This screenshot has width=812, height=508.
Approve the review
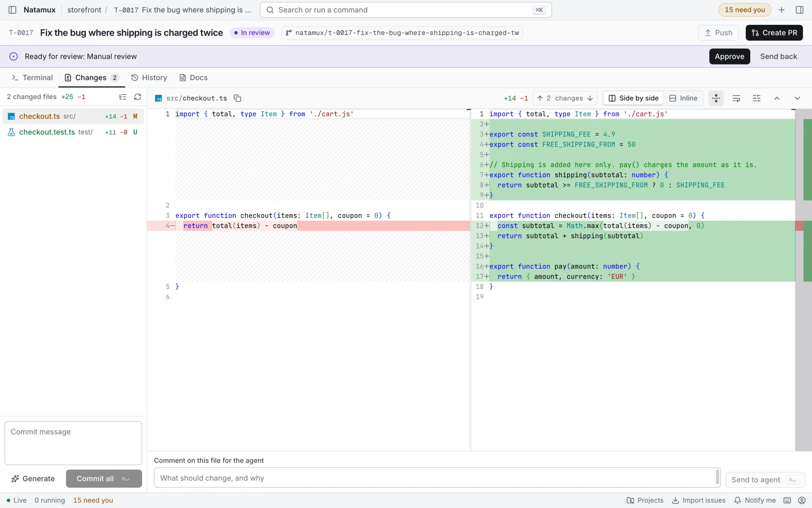[730, 56]
